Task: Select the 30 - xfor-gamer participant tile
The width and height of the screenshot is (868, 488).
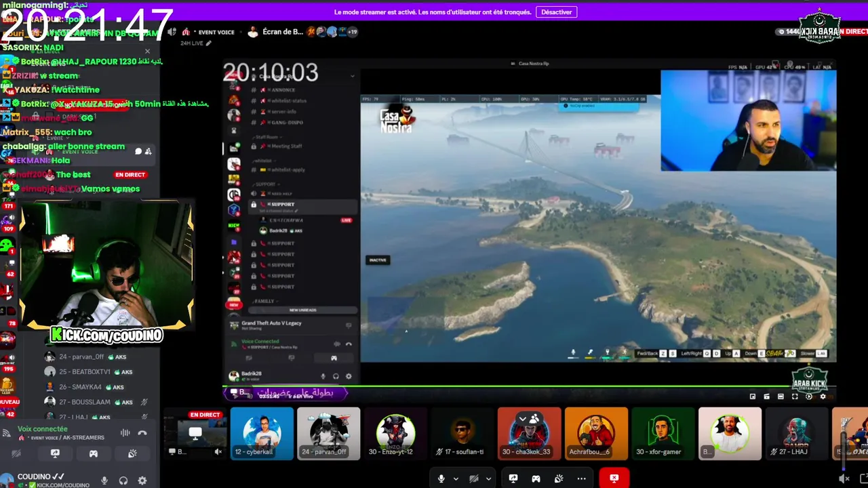Action: point(663,433)
